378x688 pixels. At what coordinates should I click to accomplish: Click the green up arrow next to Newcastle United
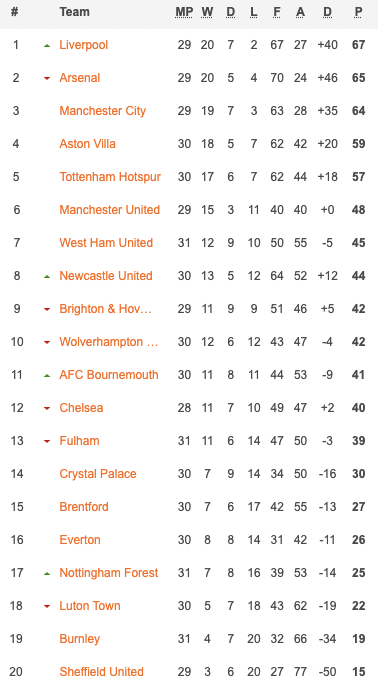[47, 276]
